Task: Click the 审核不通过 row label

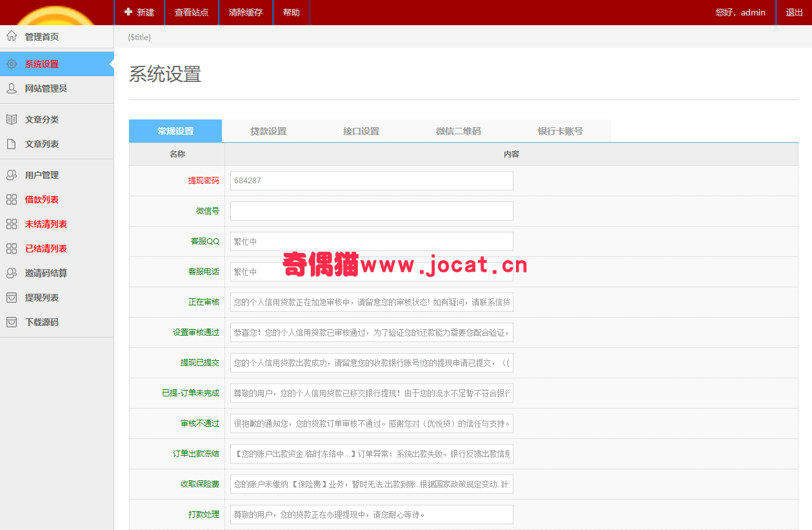Action: [200, 423]
